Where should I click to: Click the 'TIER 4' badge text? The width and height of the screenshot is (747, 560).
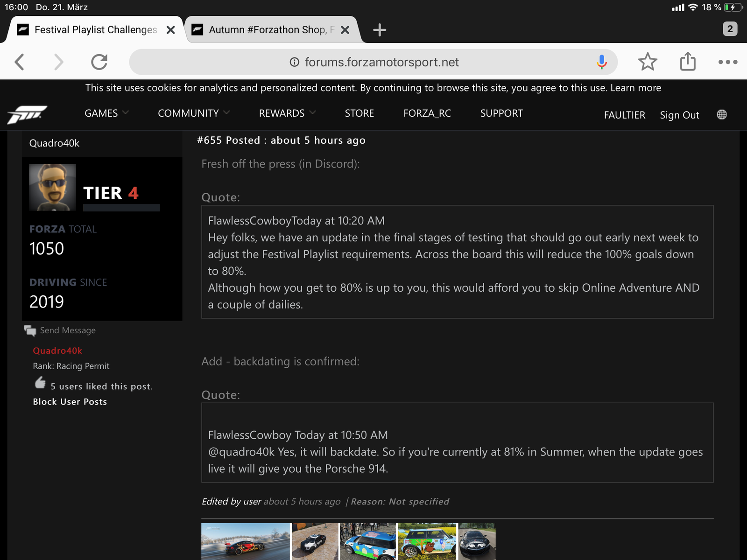111,193
